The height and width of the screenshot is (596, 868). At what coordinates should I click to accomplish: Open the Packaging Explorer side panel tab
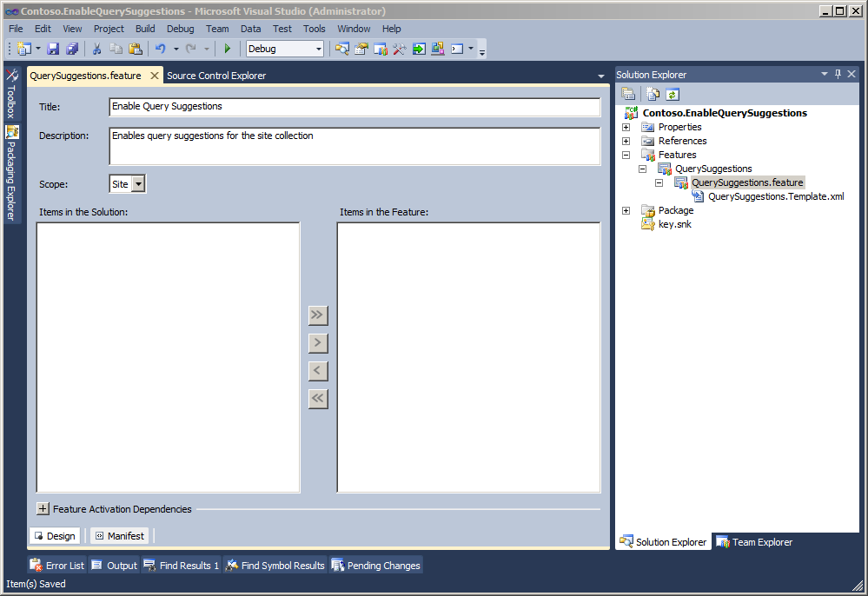click(11, 173)
